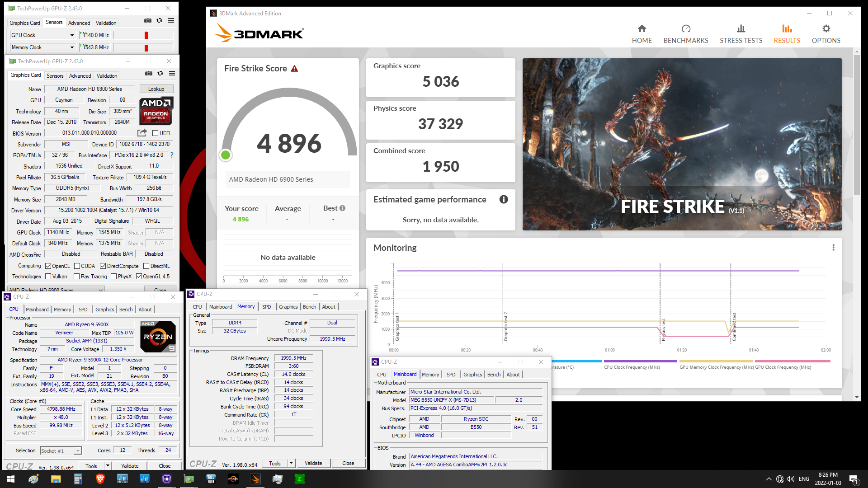Open Windows Start menu
This screenshot has width=868, height=488.
click(x=11, y=479)
